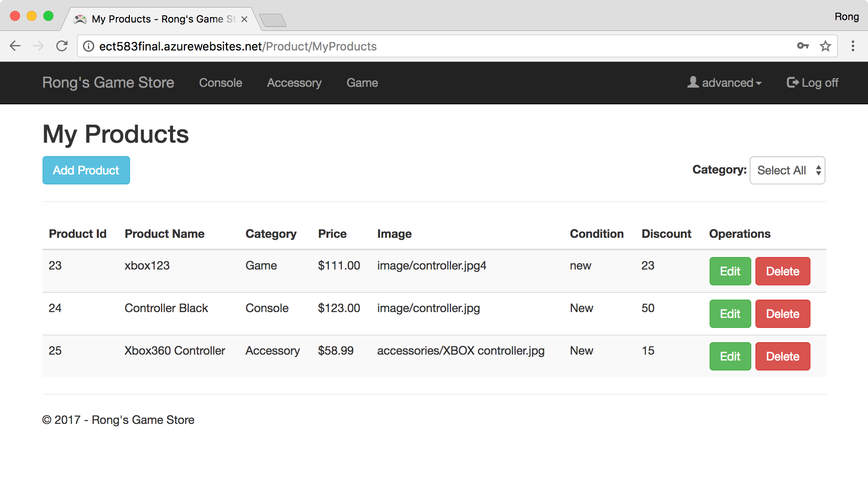Click the Accessory category cell of Xbox360 Controller

point(273,351)
